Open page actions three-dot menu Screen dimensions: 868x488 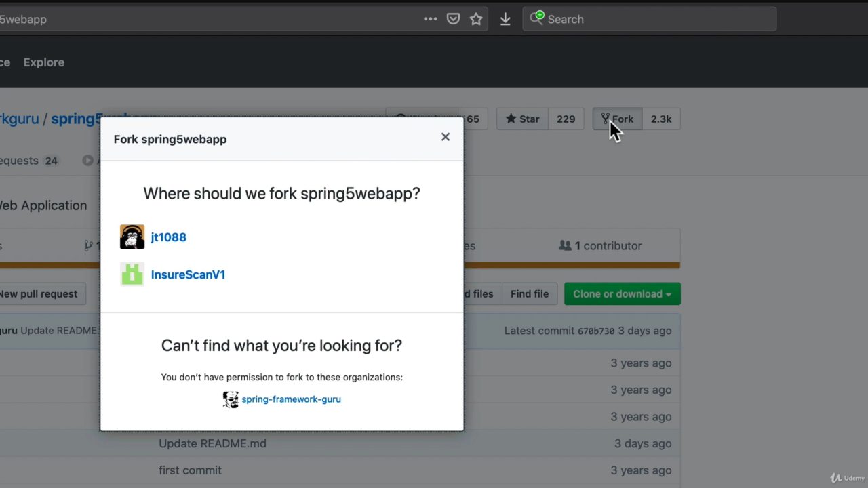tap(430, 19)
